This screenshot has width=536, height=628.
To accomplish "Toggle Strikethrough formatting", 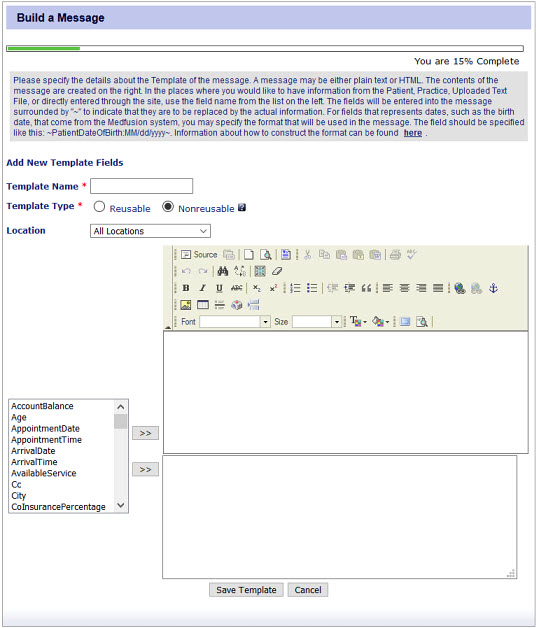I will tap(236, 288).
